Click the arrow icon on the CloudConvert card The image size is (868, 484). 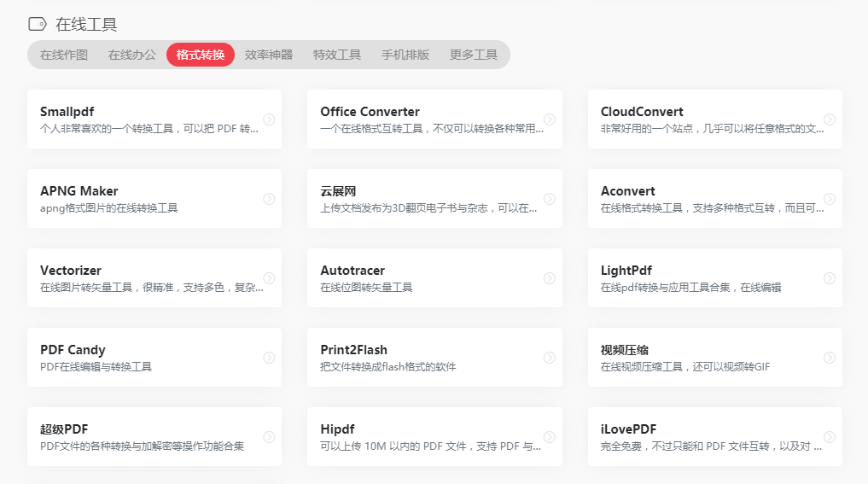pos(830,119)
